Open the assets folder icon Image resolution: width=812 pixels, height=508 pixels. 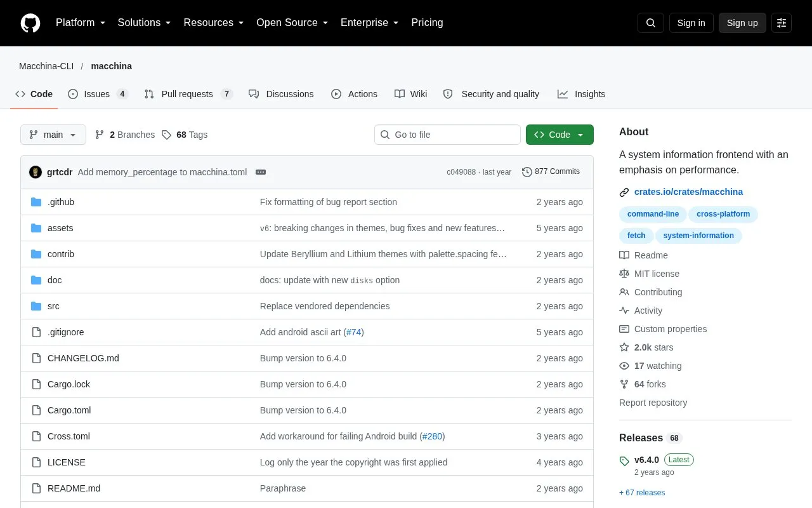tap(36, 228)
